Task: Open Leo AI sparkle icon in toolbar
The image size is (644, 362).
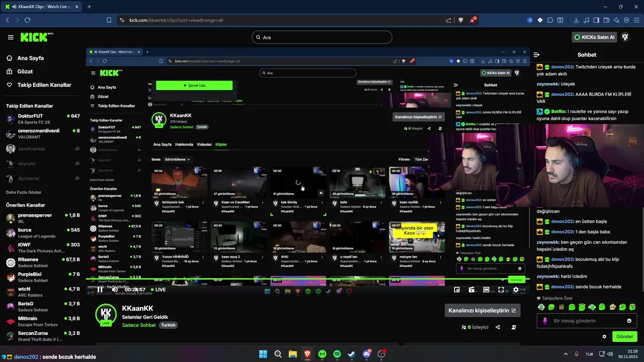Action: click(616, 20)
